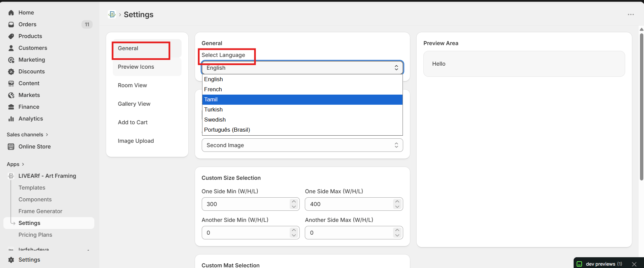Open Home from the sidebar icon

[x=11, y=13]
